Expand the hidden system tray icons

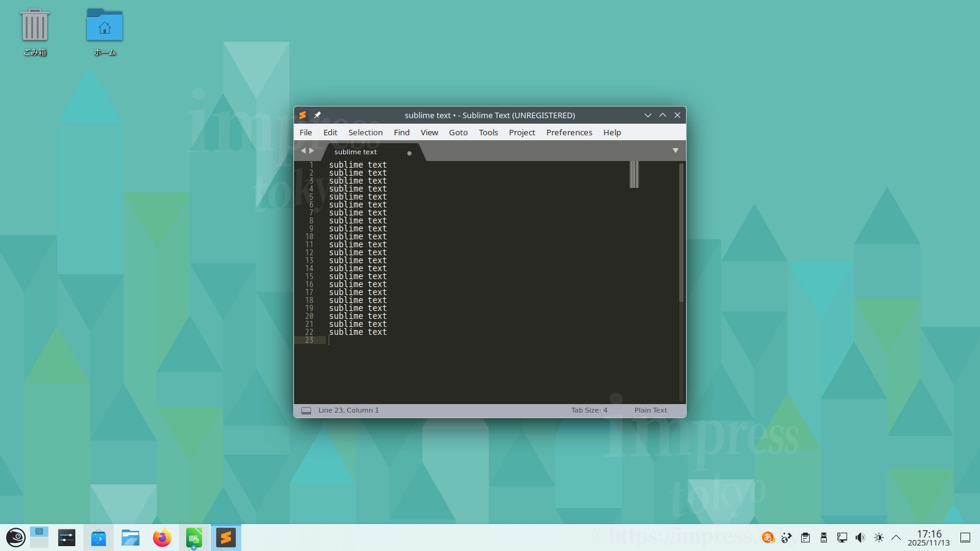(x=896, y=538)
